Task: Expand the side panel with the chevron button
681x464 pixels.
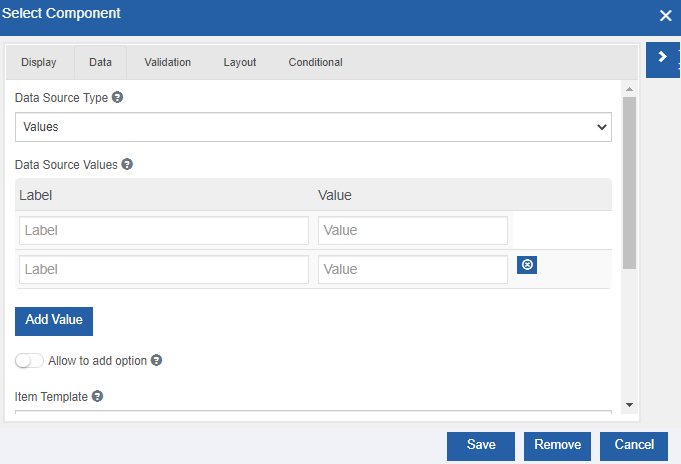Action: point(662,60)
